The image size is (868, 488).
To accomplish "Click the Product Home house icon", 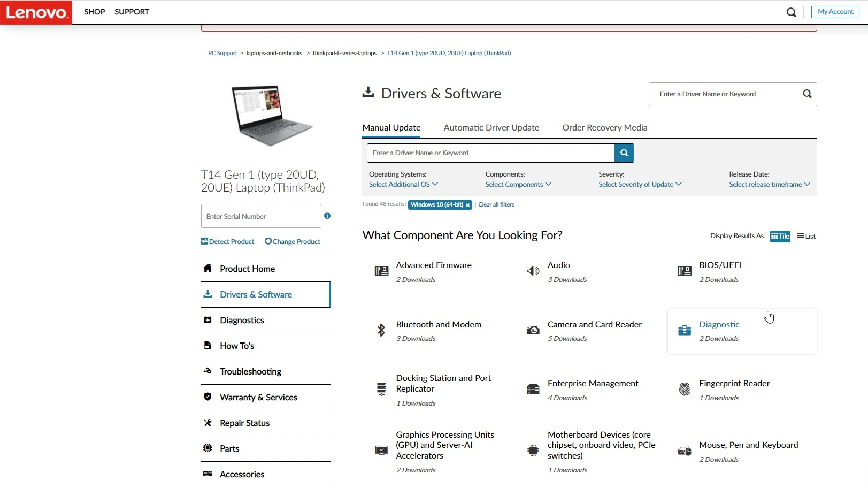I will 208,269.
